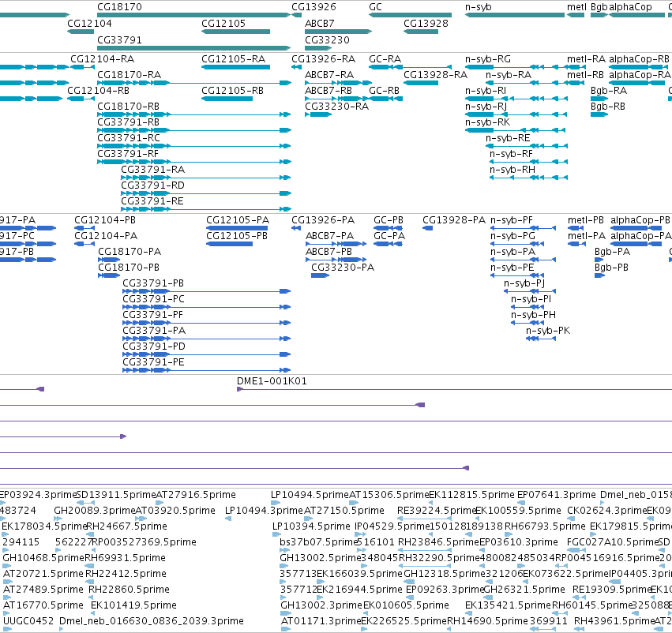Select the GH13002.5prime EST label
Screen dimensions: 672x633
[x=321, y=557]
